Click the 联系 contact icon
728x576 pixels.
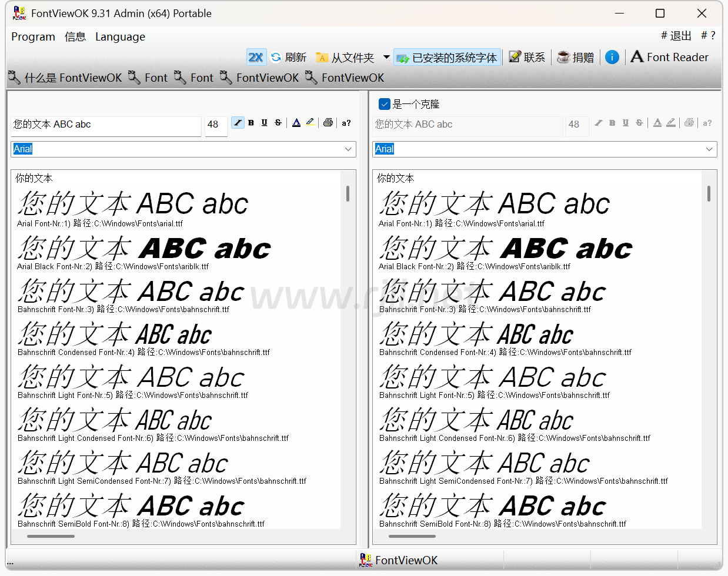click(x=515, y=57)
